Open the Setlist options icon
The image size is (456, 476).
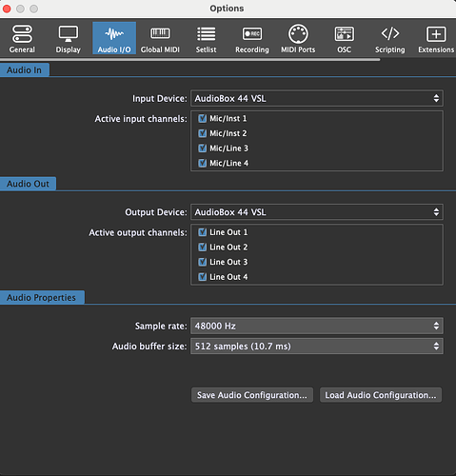[206, 34]
